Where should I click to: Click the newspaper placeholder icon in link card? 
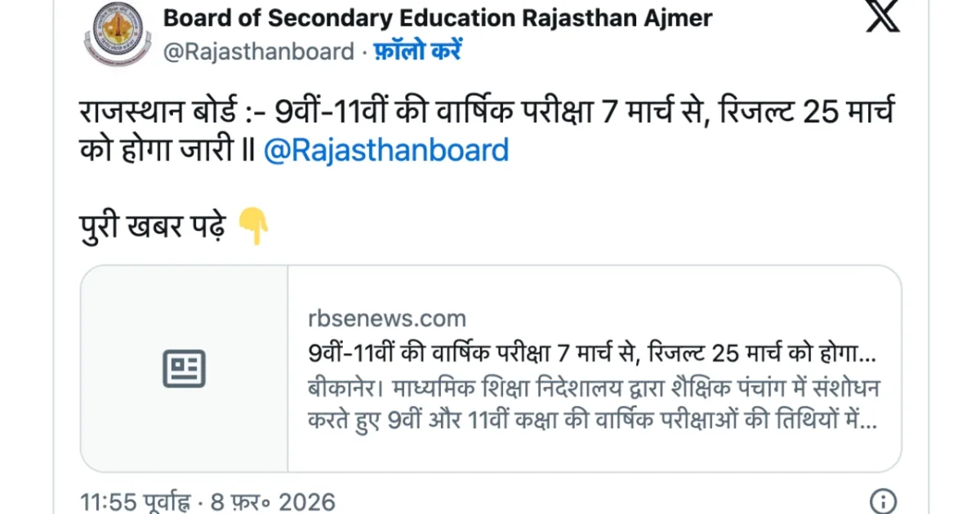pos(185,369)
